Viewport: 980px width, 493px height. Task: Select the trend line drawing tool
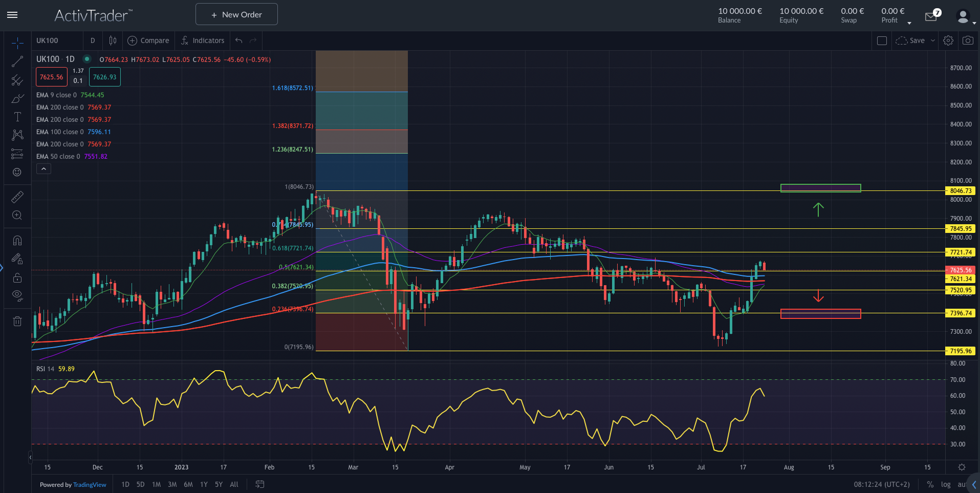click(x=17, y=62)
